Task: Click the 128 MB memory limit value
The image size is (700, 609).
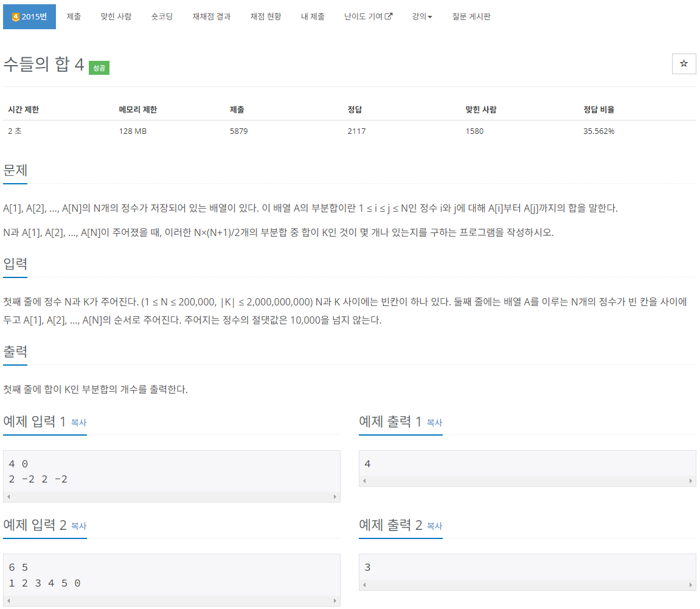Action: pyautogui.click(x=133, y=131)
